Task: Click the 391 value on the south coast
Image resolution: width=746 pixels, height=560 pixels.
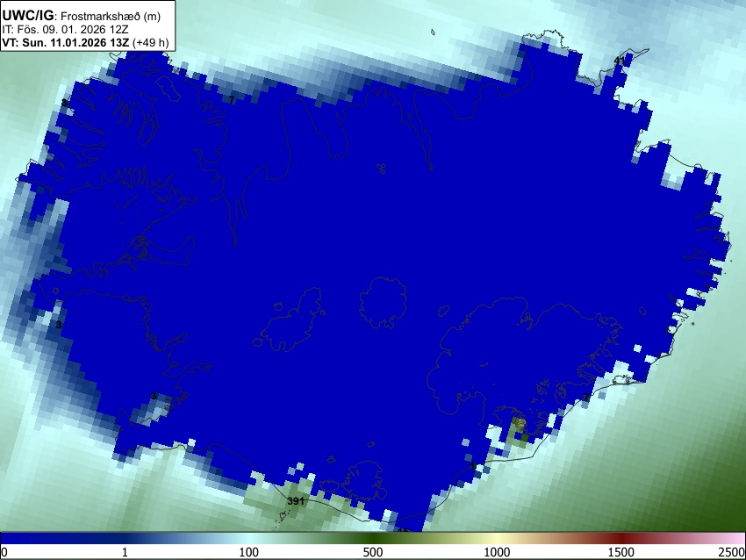Action: 296,501
